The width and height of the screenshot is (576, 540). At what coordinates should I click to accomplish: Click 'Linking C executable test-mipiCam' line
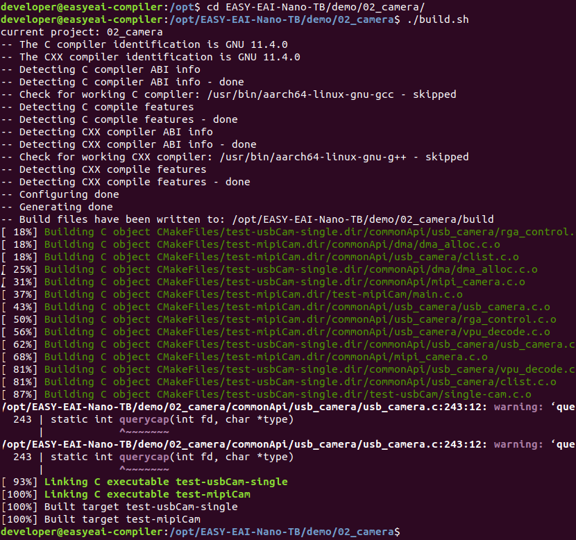coord(126,494)
